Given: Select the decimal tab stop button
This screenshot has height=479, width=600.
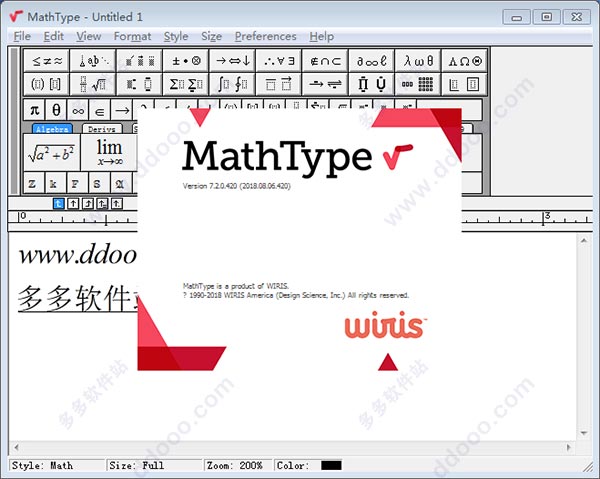Looking at the screenshot, I should (117, 204).
